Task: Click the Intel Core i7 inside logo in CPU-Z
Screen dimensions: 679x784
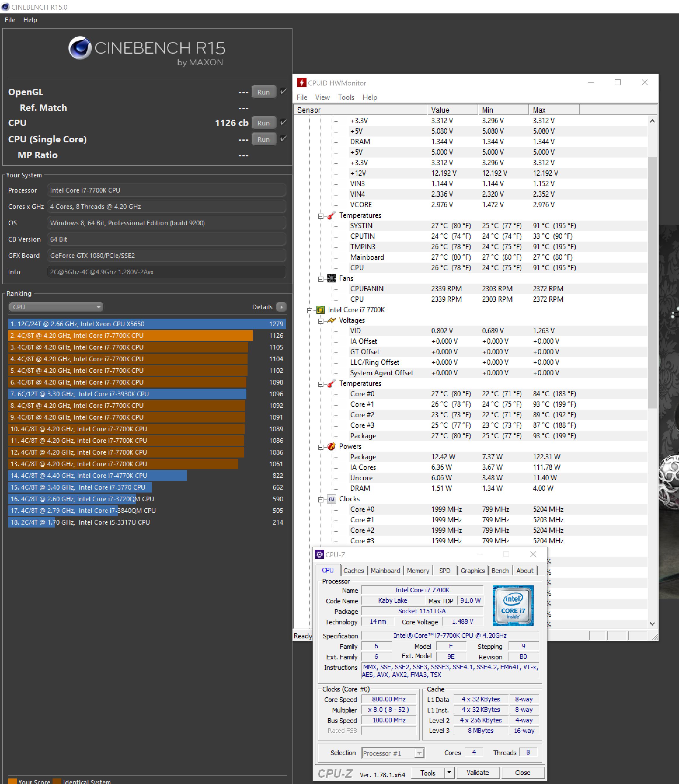Action: (x=513, y=606)
